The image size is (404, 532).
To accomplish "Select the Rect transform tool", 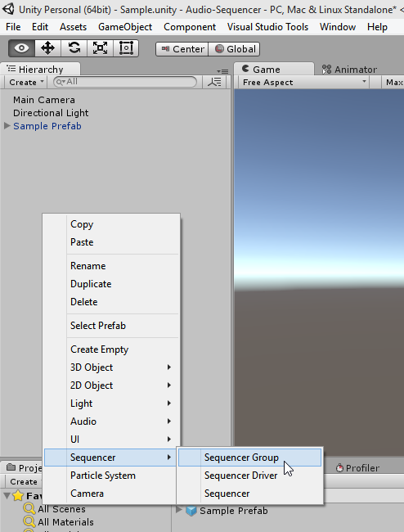I will pyautogui.click(x=126, y=48).
